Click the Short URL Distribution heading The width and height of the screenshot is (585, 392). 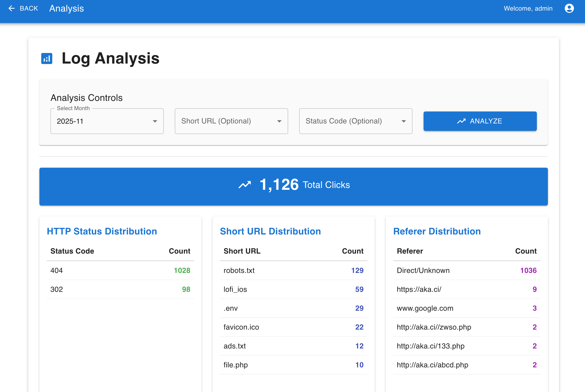(x=270, y=231)
